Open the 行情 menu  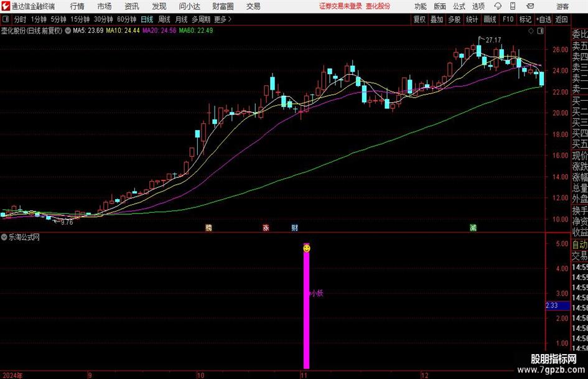[77, 6]
